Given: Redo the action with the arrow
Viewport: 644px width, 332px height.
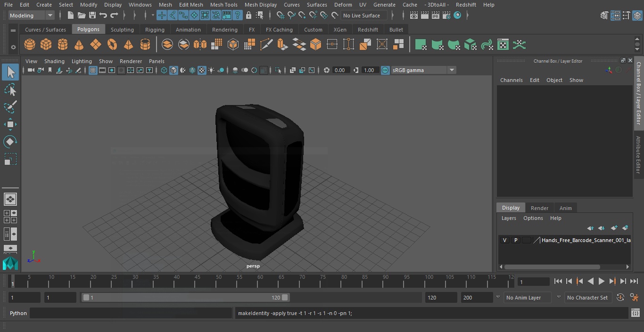Looking at the screenshot, I should tap(114, 16).
